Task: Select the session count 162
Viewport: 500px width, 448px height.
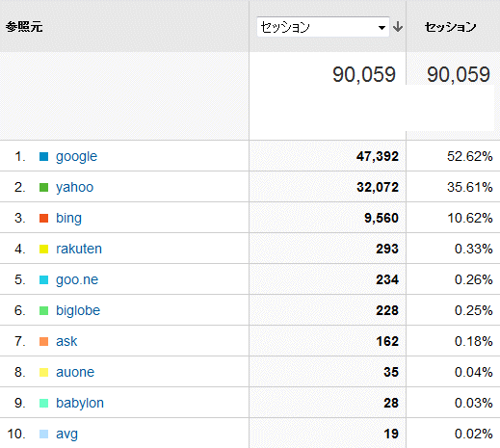Action: pos(387,341)
